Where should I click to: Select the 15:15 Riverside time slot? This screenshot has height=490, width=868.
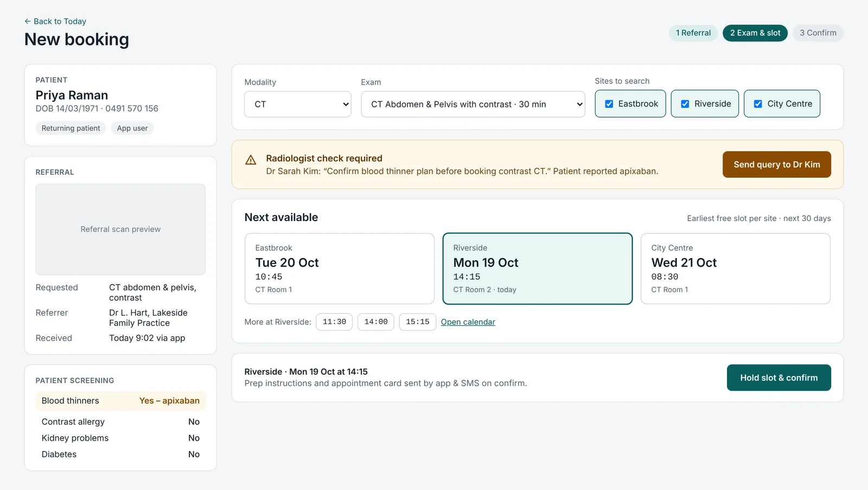pyautogui.click(x=418, y=322)
